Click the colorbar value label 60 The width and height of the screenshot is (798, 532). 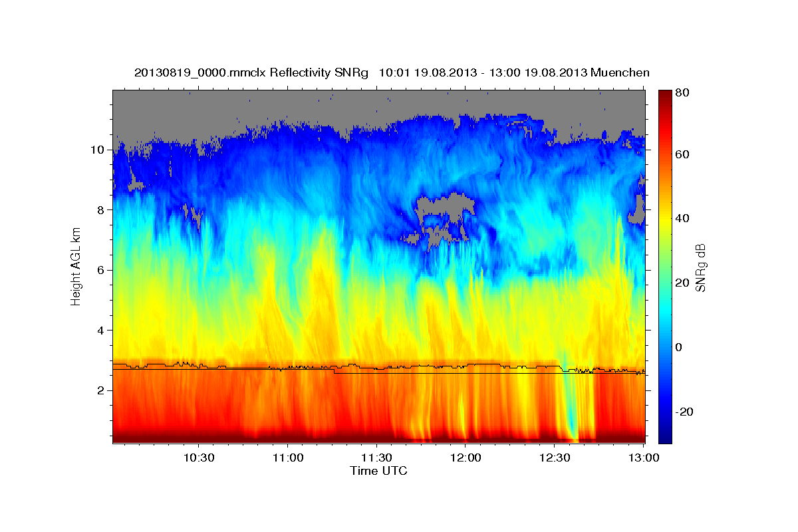click(684, 154)
